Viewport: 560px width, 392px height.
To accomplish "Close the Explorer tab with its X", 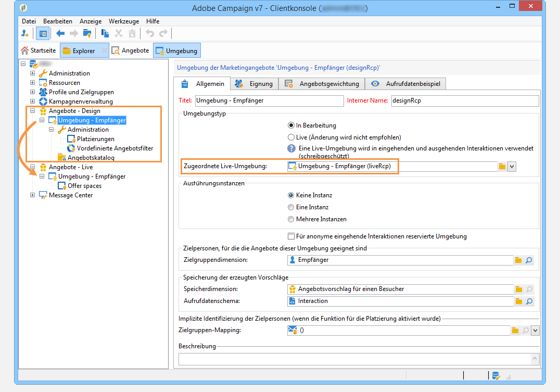I will tap(104, 50).
